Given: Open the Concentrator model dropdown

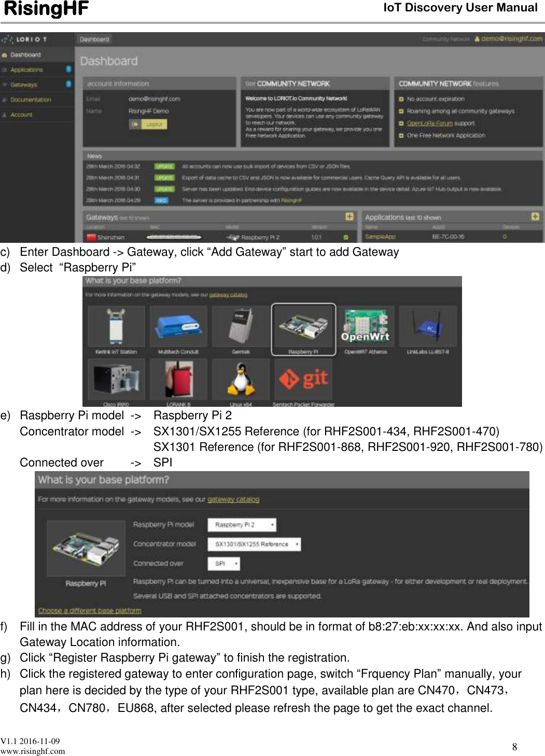Looking at the screenshot, I should coord(256,544).
